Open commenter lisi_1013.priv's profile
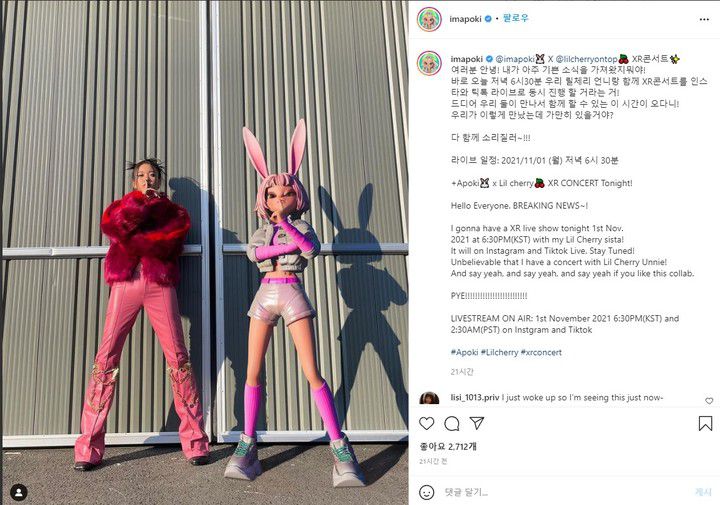720x505 pixels. [x=475, y=398]
